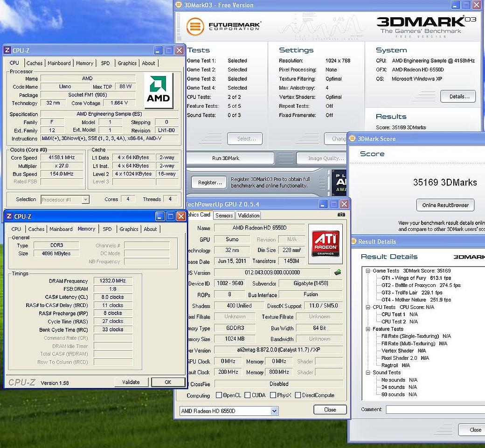Select the Pixel Shader 2.0 result row
The height and width of the screenshot is (448, 485).
(x=405, y=358)
